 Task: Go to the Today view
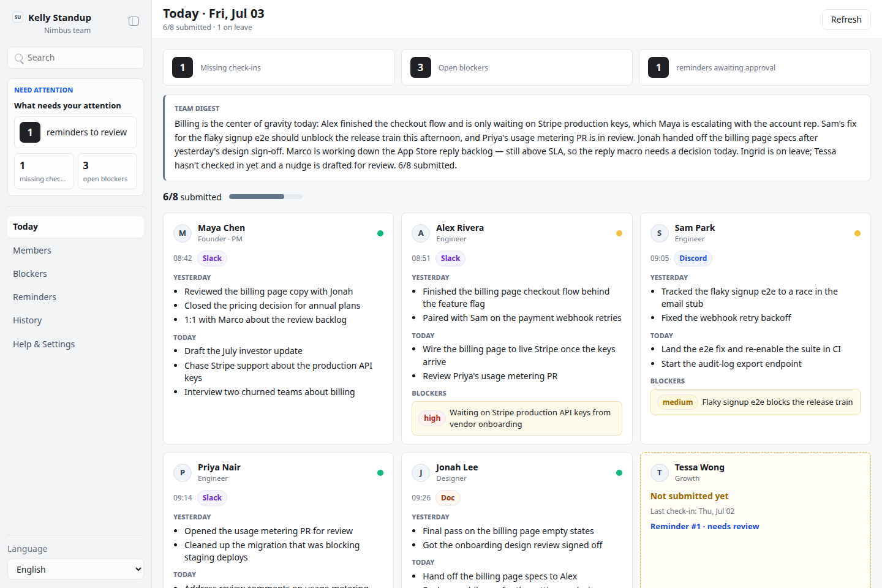(x=75, y=227)
